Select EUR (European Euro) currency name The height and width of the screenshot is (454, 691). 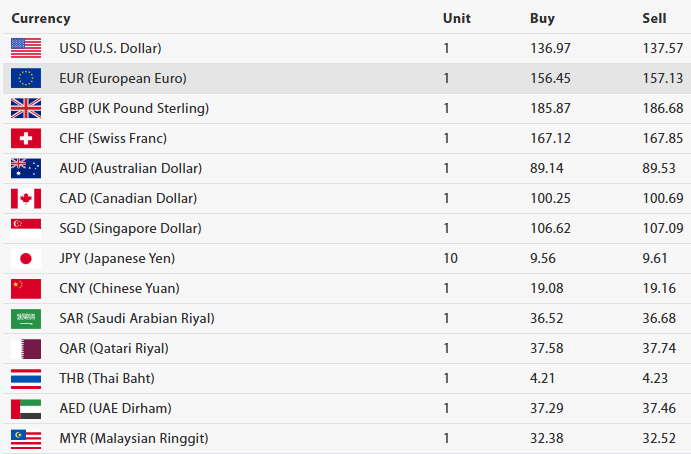click(122, 78)
